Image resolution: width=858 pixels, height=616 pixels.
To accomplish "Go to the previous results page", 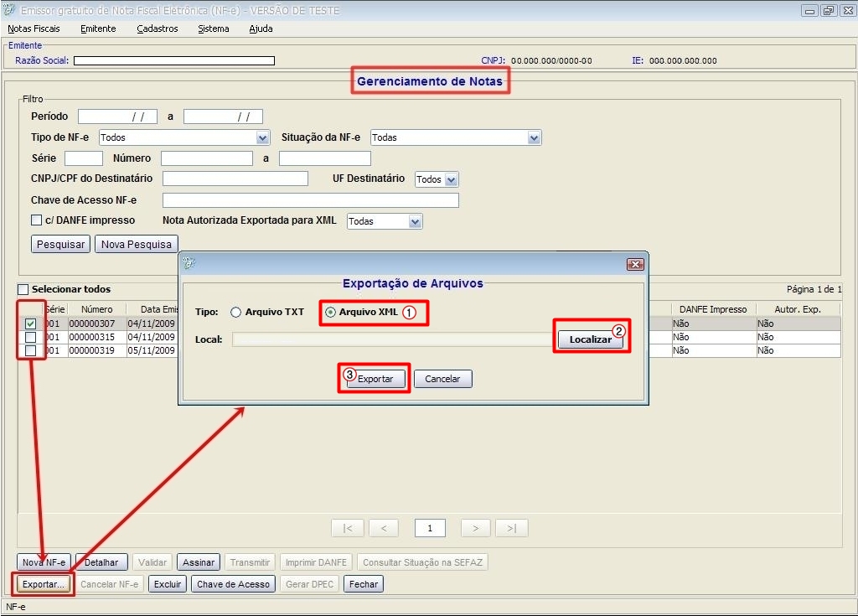I will (x=383, y=528).
